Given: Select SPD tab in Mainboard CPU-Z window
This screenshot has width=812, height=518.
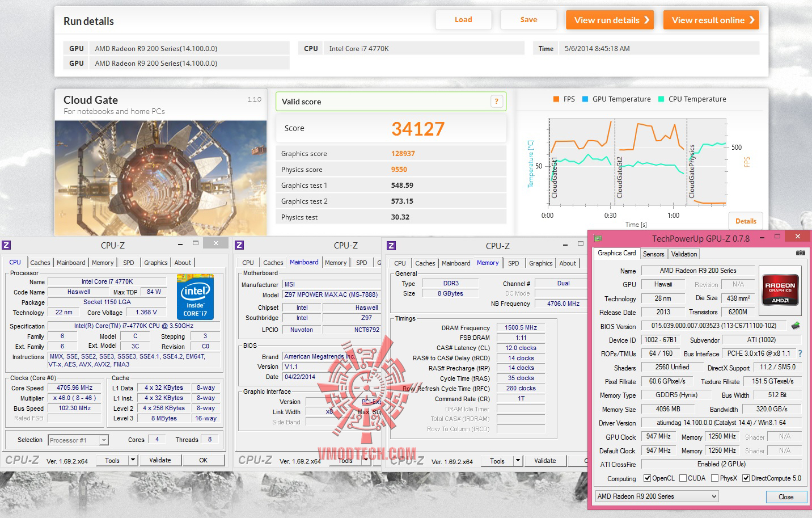Looking at the screenshot, I should [361, 263].
